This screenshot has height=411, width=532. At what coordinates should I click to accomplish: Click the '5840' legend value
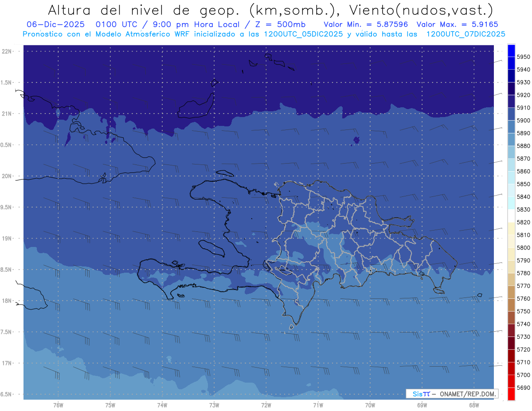(524, 197)
